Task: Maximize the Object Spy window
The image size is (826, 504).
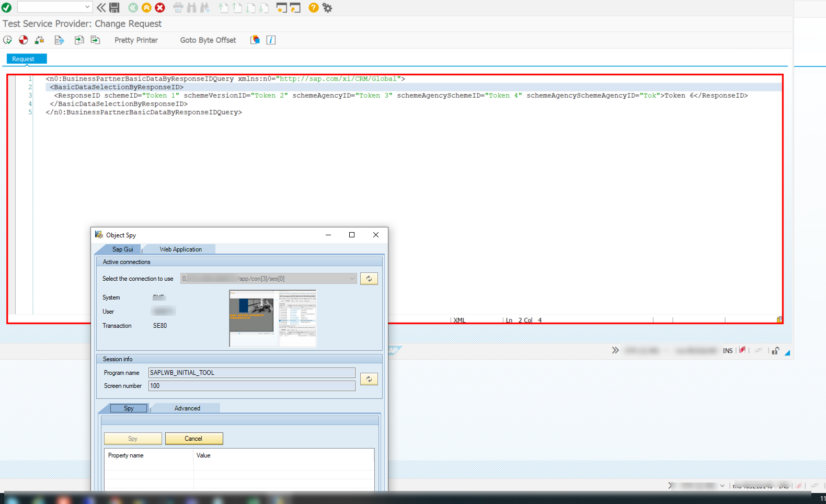Action: pyautogui.click(x=352, y=235)
